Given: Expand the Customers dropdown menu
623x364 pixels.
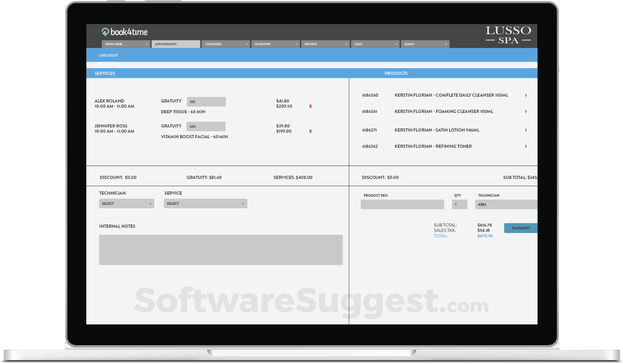Looking at the screenshot, I should coord(226,45).
